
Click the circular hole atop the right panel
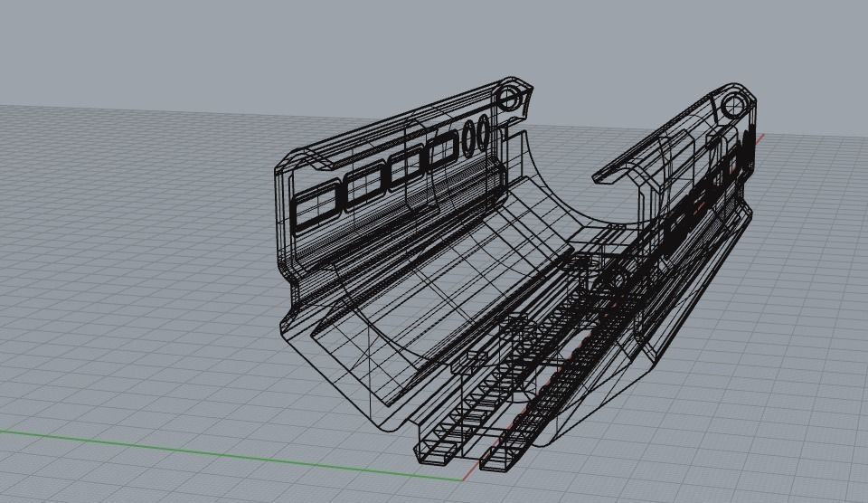point(733,104)
